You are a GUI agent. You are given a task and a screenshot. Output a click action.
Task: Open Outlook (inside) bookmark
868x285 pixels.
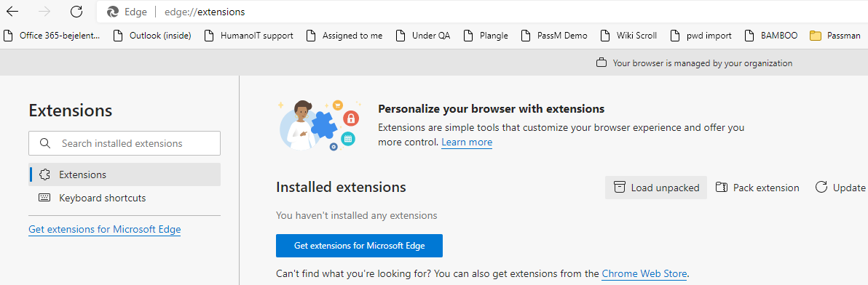pyautogui.click(x=152, y=36)
